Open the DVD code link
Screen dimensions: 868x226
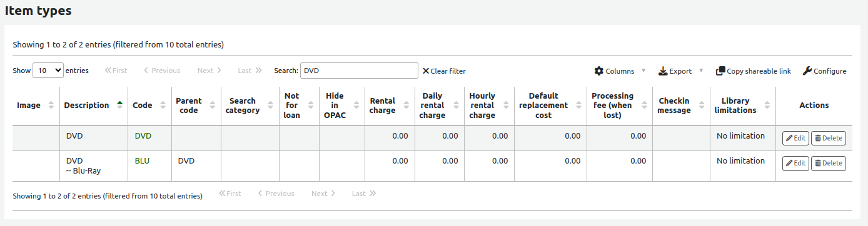(143, 135)
